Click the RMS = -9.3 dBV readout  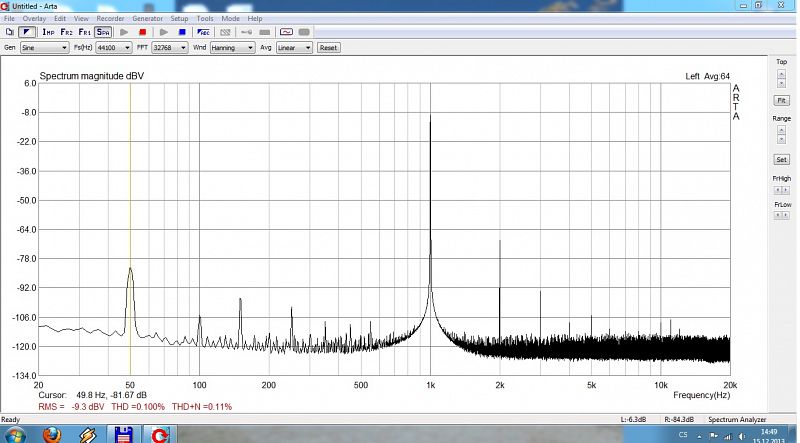[x=71, y=407]
